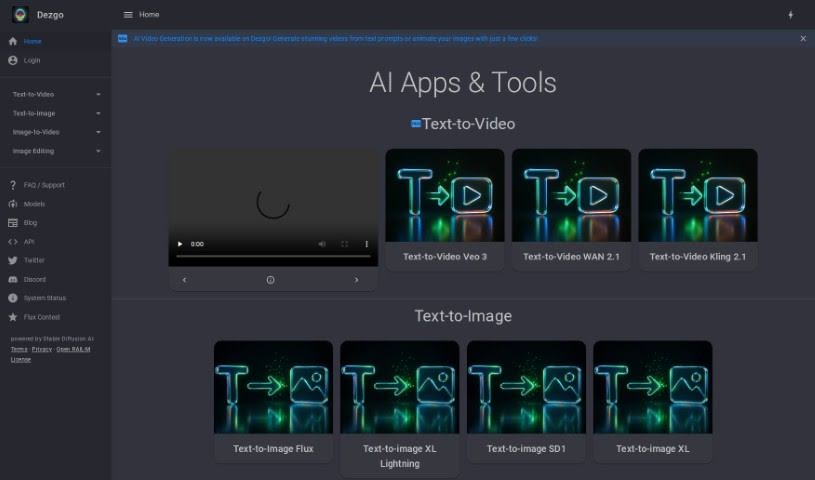The image size is (815, 480).
Task: Open the Login page from sidebar
Action: [56, 60]
